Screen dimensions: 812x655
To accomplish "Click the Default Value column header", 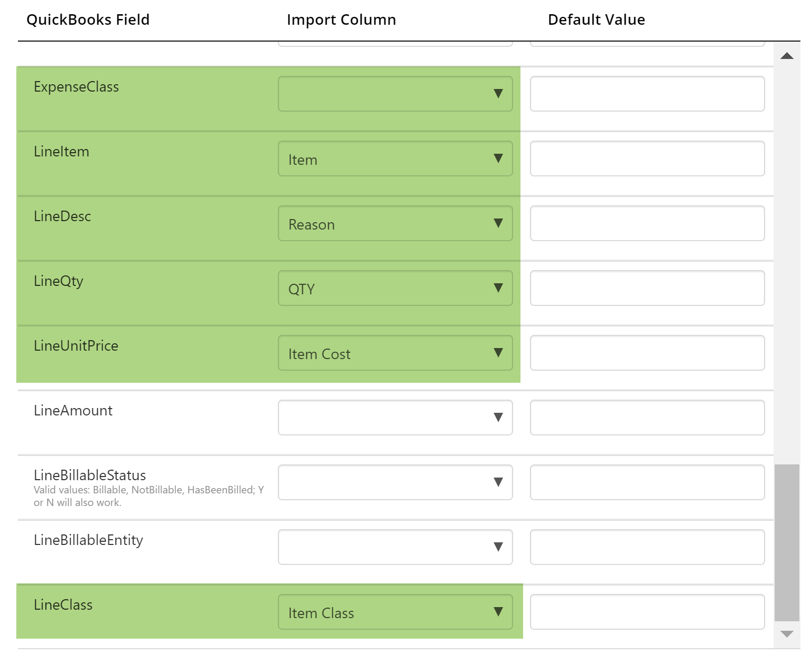I will 596,19.
